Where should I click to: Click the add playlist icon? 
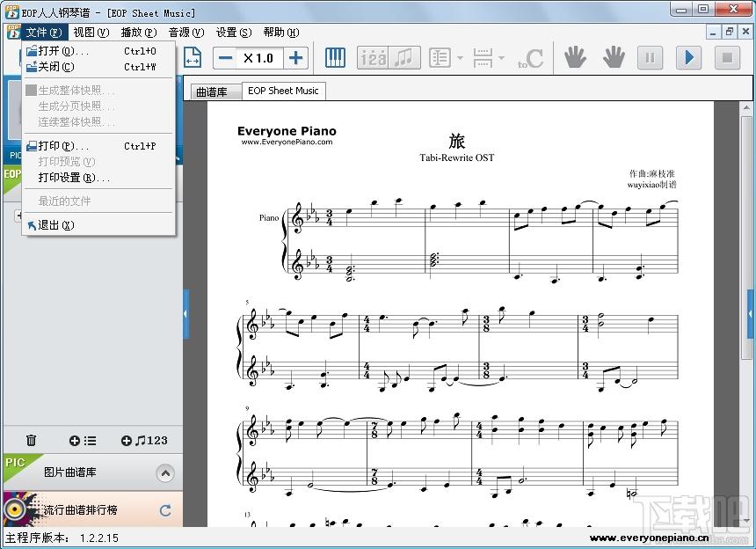click(x=83, y=441)
